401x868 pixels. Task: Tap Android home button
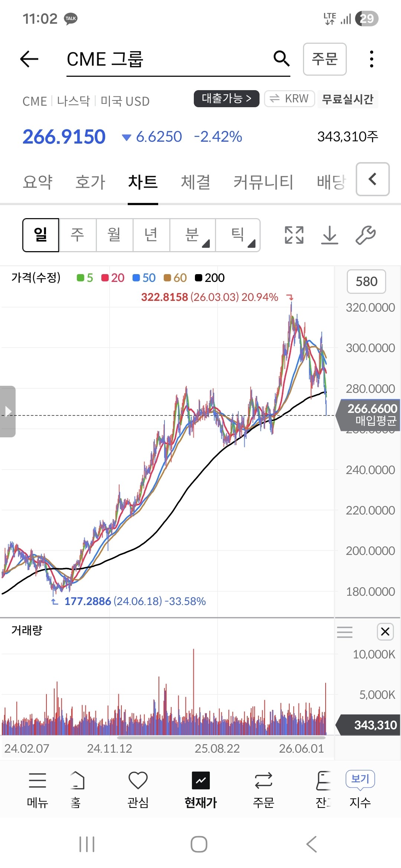[x=199, y=845]
